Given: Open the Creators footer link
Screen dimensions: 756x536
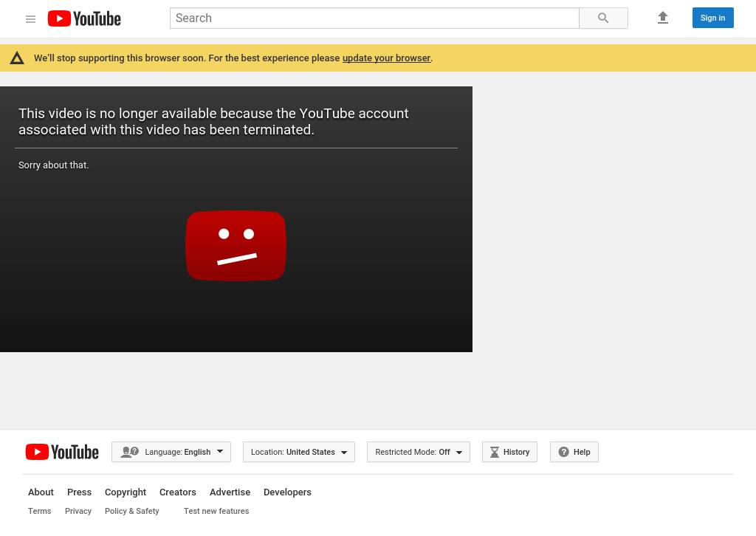Looking at the screenshot, I should click(x=178, y=492).
